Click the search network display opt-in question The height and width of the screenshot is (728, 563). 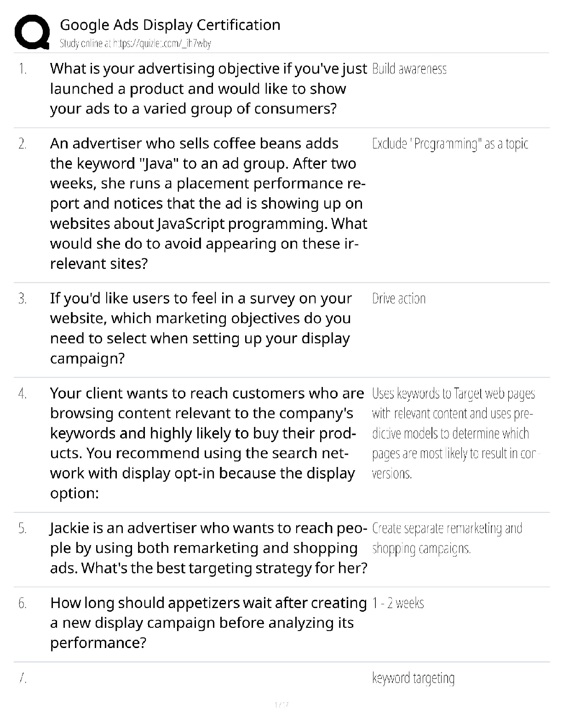pyautogui.click(x=207, y=443)
